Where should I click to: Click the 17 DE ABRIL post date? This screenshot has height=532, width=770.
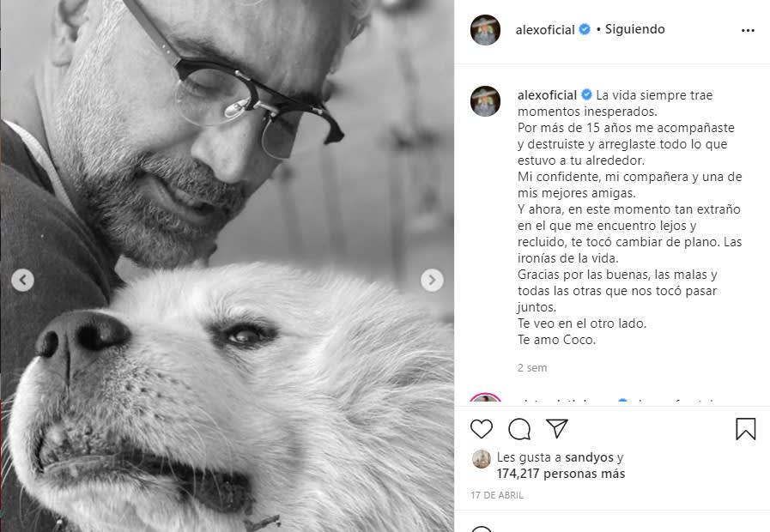coord(497,495)
